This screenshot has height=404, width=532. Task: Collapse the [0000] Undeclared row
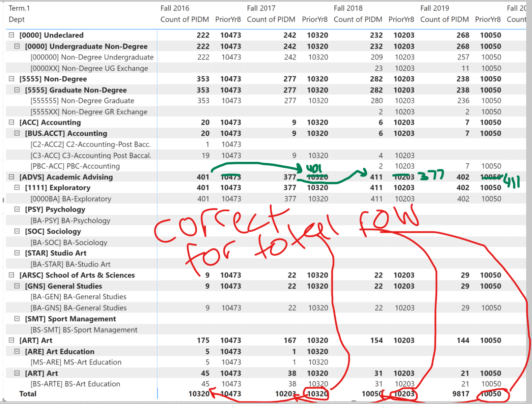click(x=12, y=35)
